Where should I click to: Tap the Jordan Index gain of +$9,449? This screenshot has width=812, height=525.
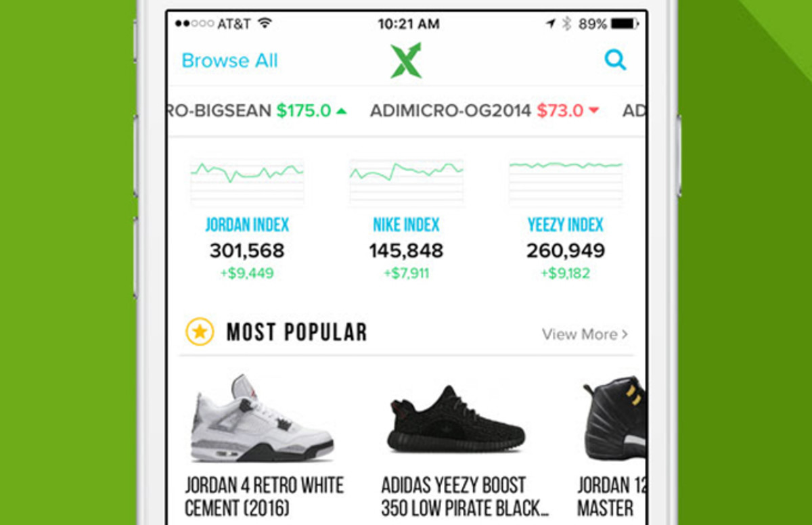[248, 273]
